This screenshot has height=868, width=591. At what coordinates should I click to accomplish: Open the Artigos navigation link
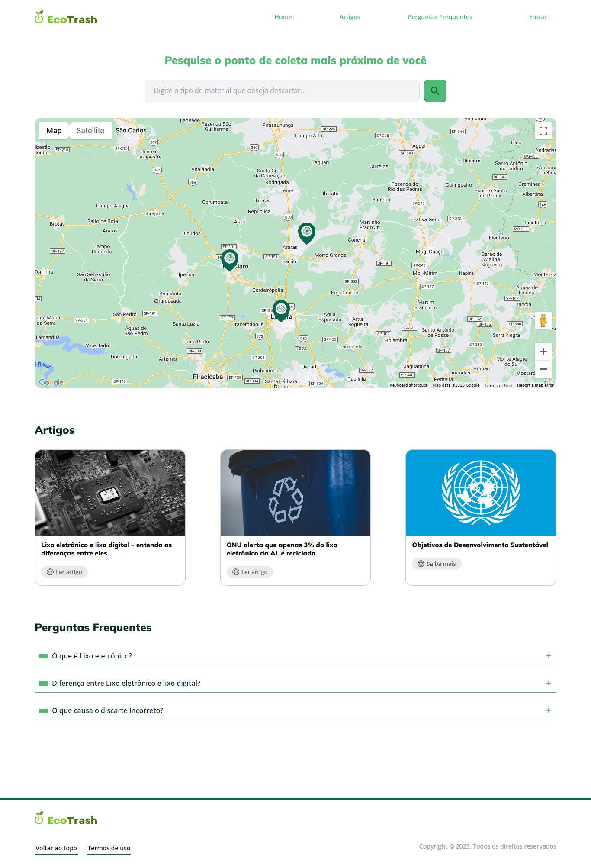point(350,17)
